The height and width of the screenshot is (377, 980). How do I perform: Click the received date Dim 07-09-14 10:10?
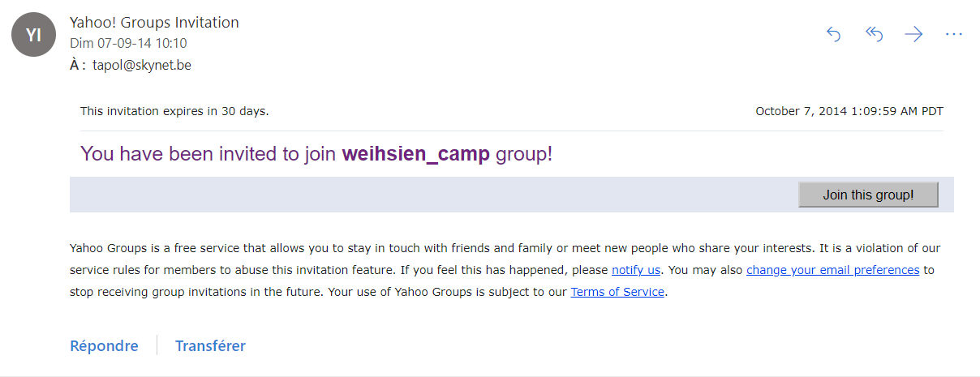128,44
